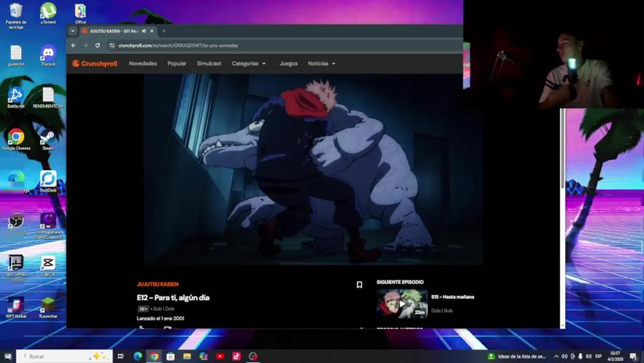This screenshot has height=363, width=644.
Task: Click the page vertical scrollbar
Action: pos(562,149)
